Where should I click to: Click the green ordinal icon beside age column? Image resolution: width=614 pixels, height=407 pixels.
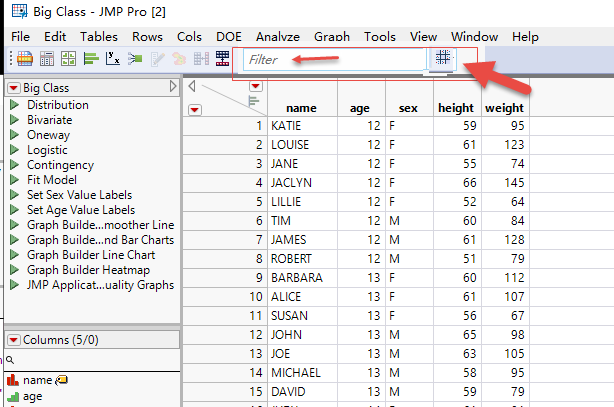pyautogui.click(x=13, y=397)
